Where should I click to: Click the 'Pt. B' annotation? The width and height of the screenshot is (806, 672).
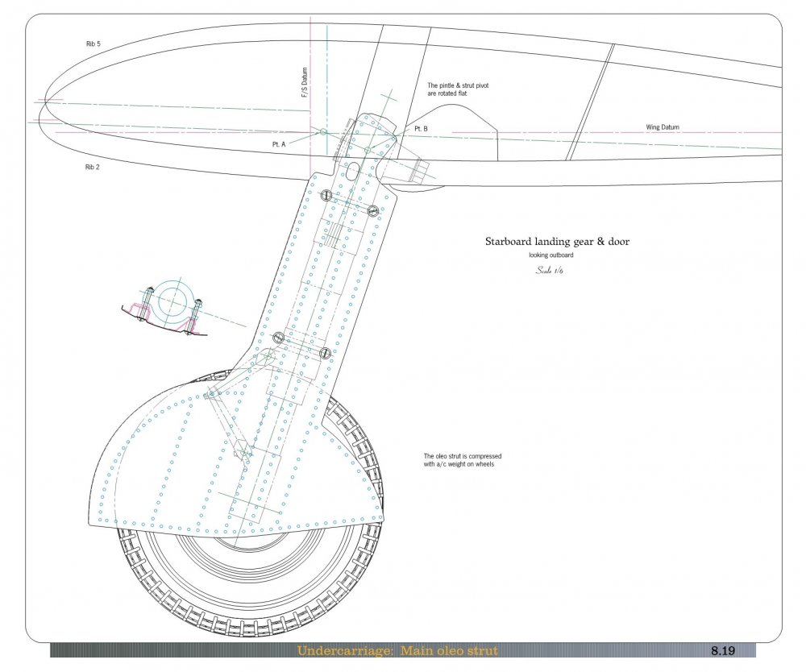point(421,128)
